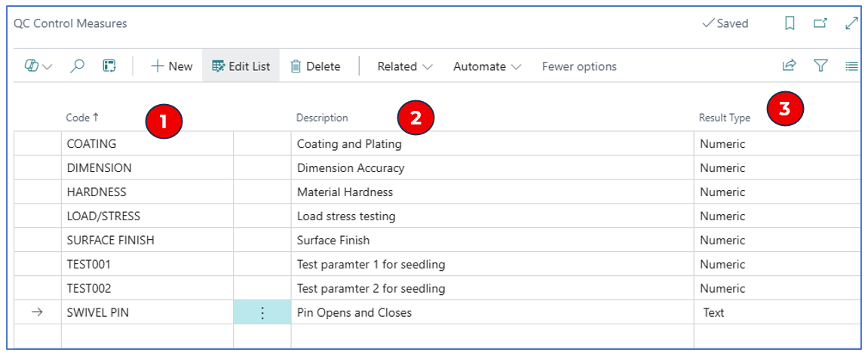
Task: Click the share icon
Action: [789, 66]
